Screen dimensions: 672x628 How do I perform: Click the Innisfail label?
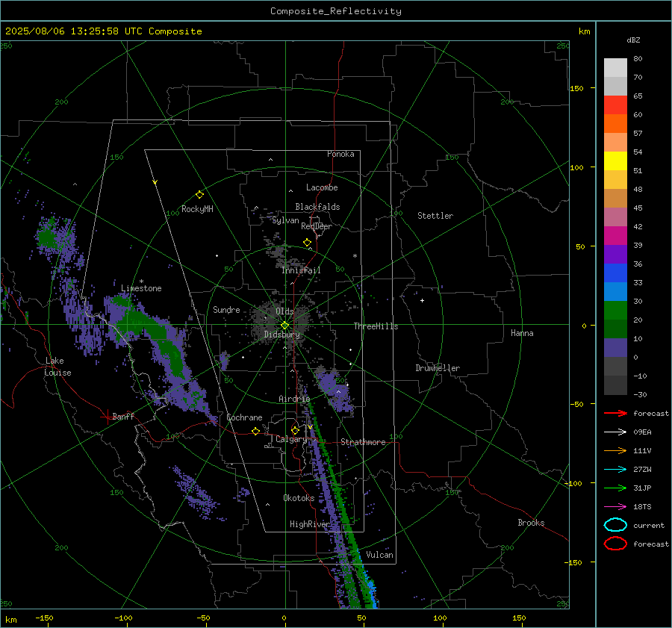pyautogui.click(x=301, y=270)
